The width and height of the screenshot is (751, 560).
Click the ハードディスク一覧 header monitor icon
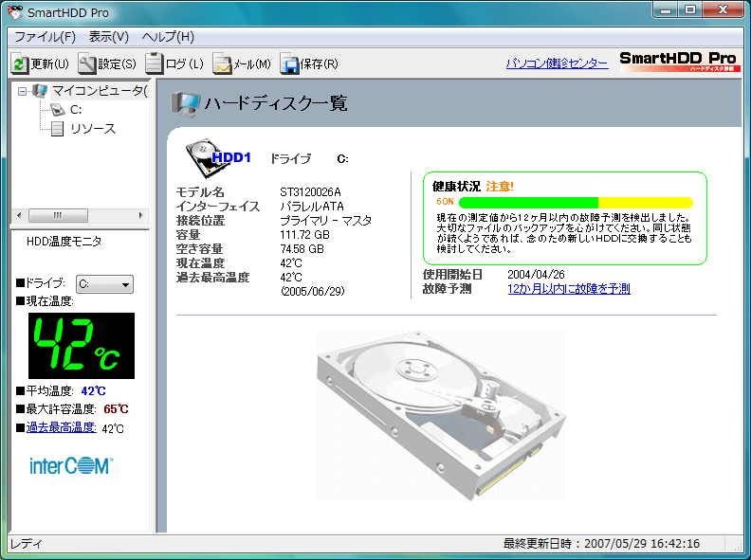pos(185,104)
